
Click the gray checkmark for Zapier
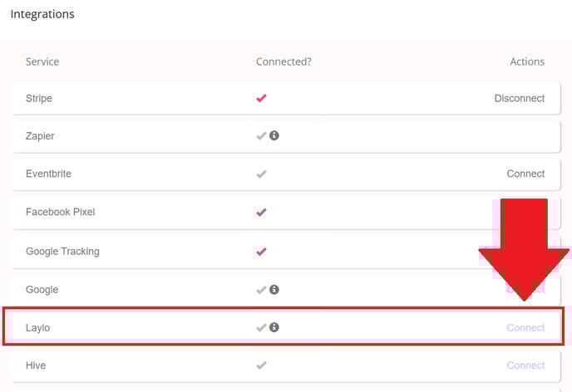pos(261,136)
